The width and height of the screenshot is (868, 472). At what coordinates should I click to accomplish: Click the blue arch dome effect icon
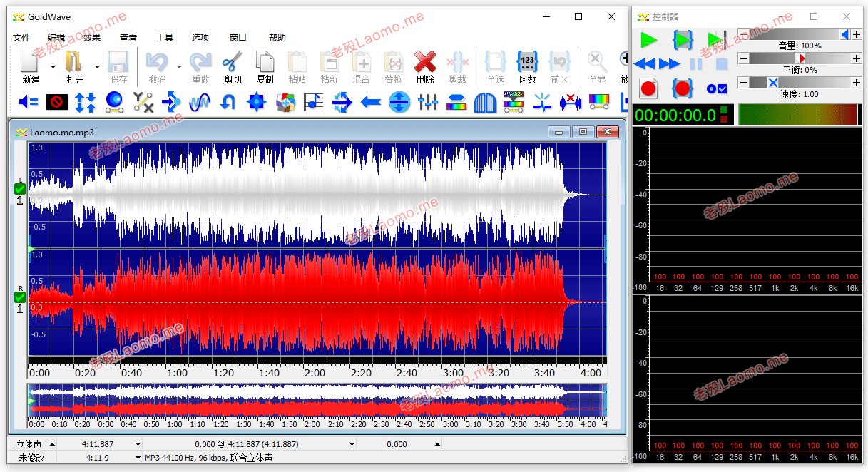(485, 102)
